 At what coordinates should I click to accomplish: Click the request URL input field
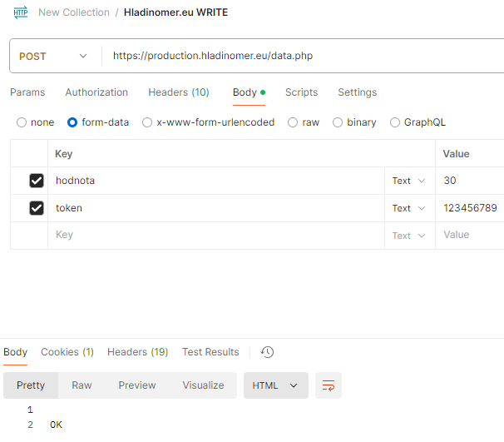(x=299, y=56)
